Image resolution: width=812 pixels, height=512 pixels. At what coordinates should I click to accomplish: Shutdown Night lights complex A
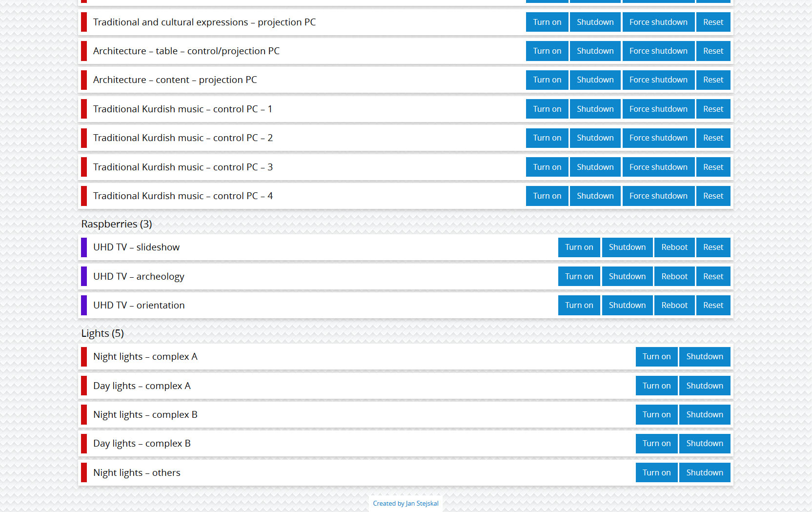tap(705, 356)
